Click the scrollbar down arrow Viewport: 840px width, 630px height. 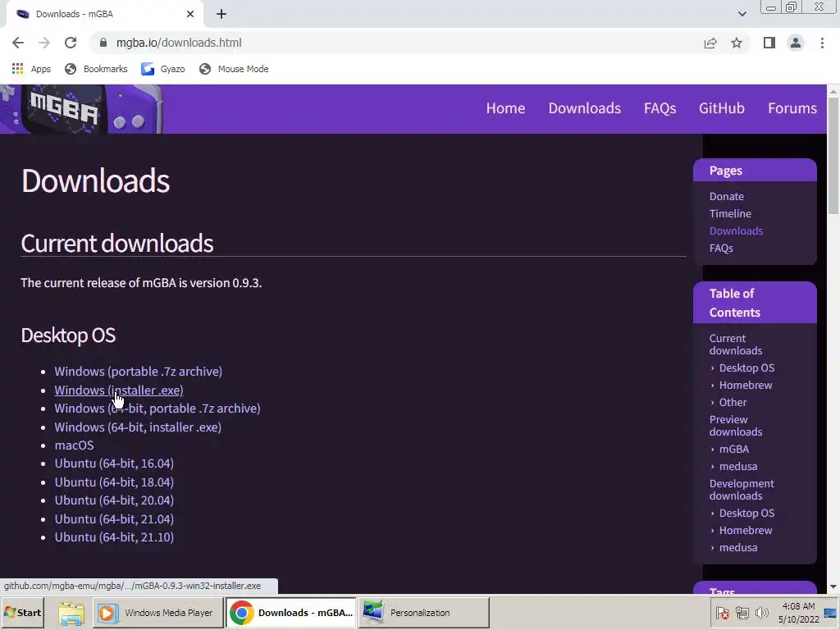tap(833, 587)
